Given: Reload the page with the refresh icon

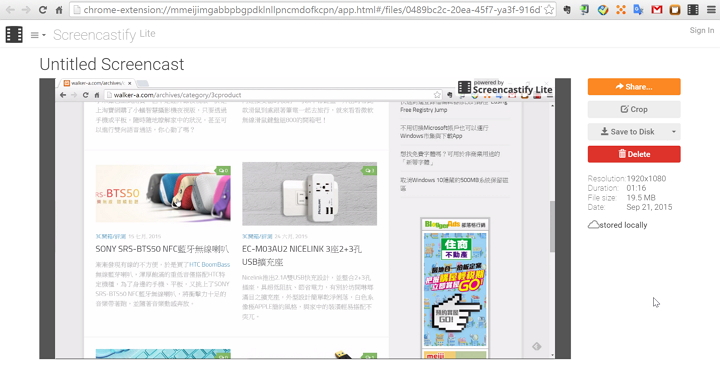Looking at the screenshot, I should [42, 10].
